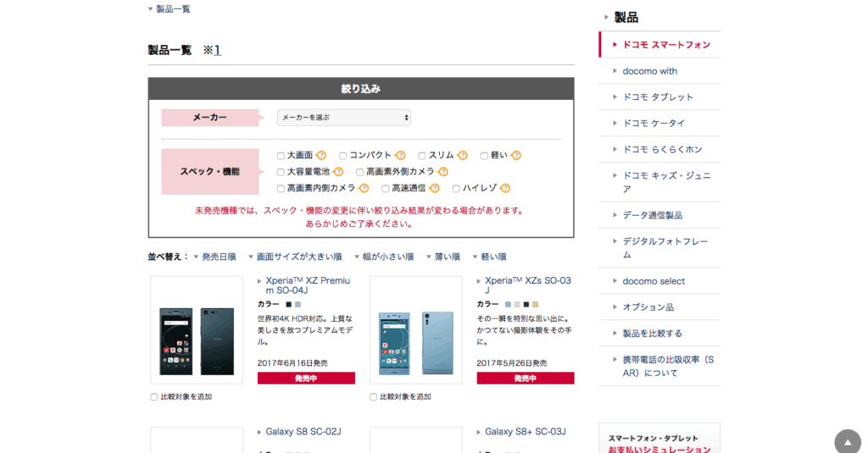Open help icon next to 高画素内側カメラ
The image size is (868, 453).
(364, 189)
